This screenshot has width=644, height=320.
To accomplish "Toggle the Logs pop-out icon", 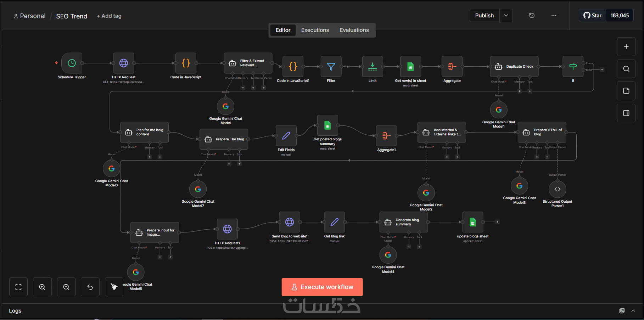I will 622,311.
